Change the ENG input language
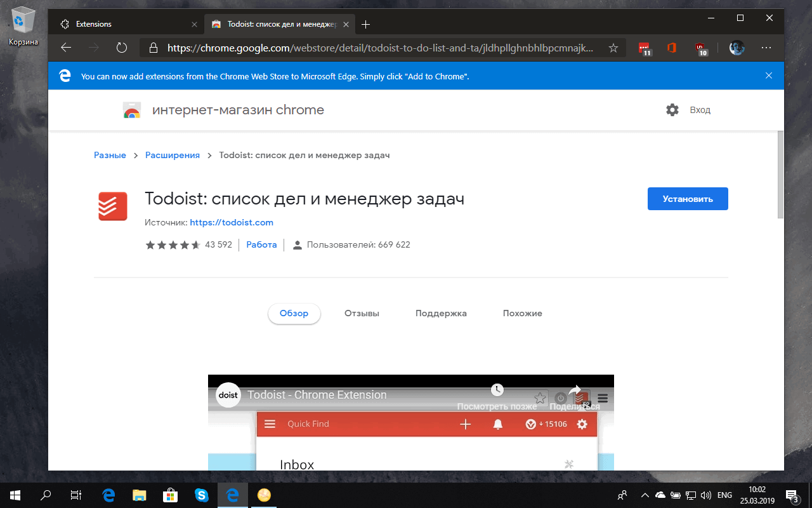 click(x=724, y=495)
